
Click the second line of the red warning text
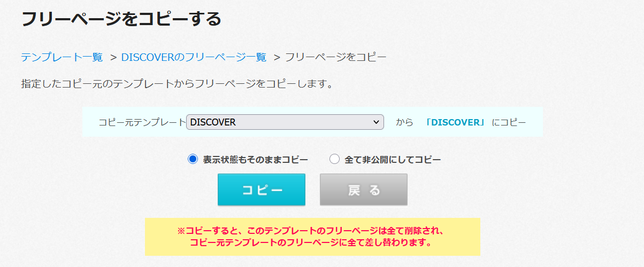pos(311,243)
